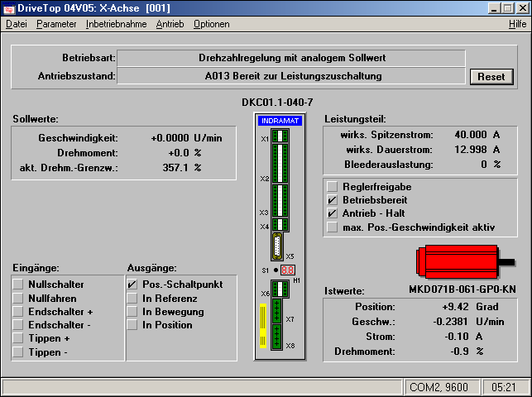Click the INDRAMAT logo on the drive
The height and width of the screenshot is (397, 532).
(x=280, y=121)
